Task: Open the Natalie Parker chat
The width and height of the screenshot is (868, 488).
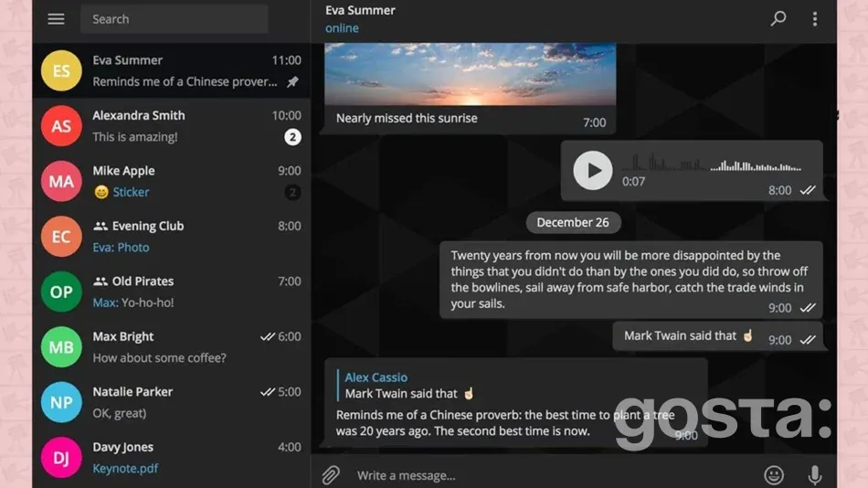Action: coord(171,403)
